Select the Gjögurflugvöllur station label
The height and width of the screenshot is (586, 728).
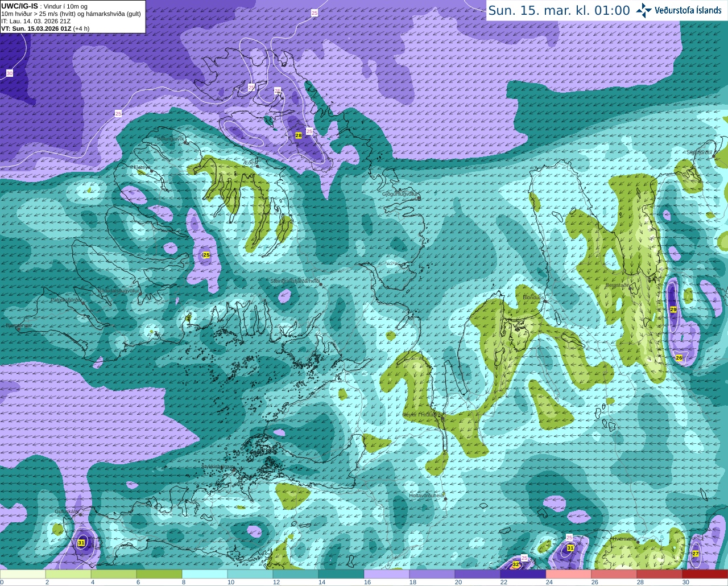400,194
